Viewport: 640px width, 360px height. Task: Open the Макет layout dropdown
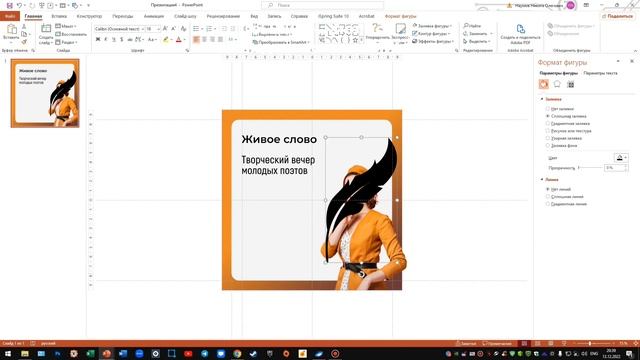click(x=66, y=26)
